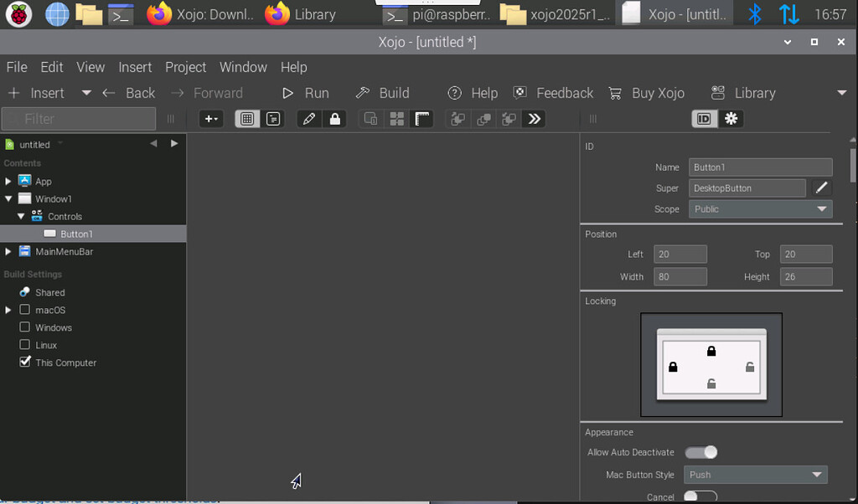Open the Mac Button Style dropdown
858x504 pixels.
click(x=755, y=475)
